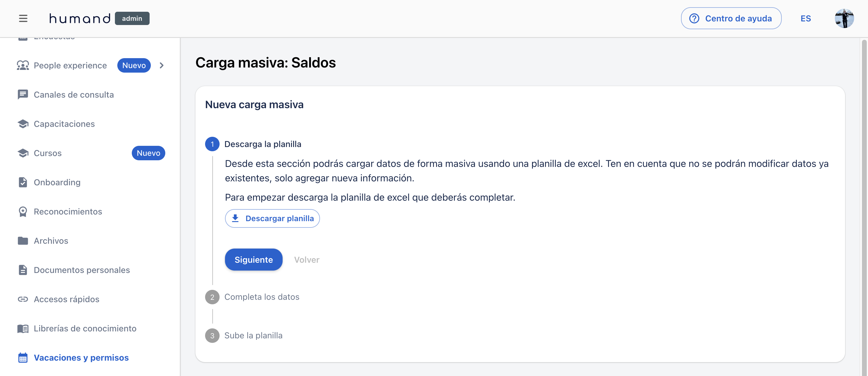Open the user profile avatar menu
The height and width of the screenshot is (376, 868).
point(844,18)
